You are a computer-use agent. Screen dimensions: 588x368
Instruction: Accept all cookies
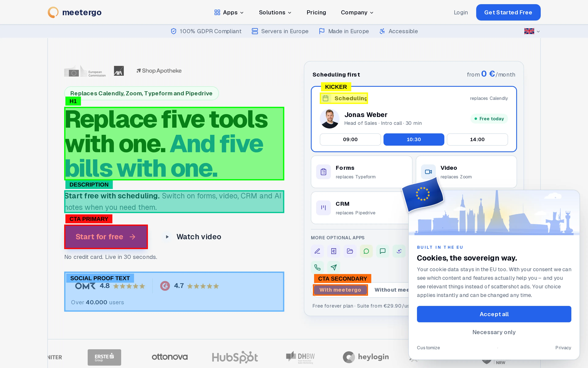coord(494,314)
